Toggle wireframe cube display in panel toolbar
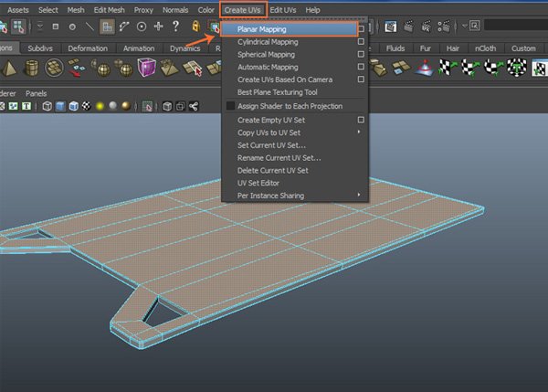 point(47,106)
